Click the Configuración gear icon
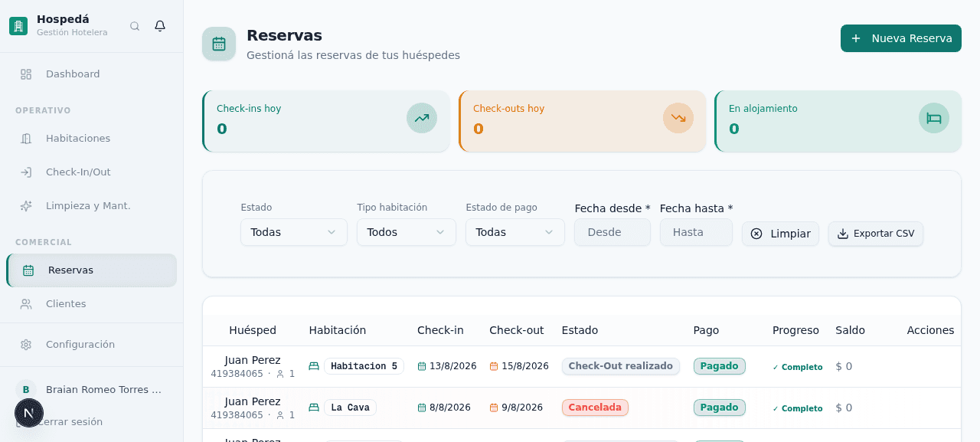The height and width of the screenshot is (442, 980). click(x=26, y=345)
